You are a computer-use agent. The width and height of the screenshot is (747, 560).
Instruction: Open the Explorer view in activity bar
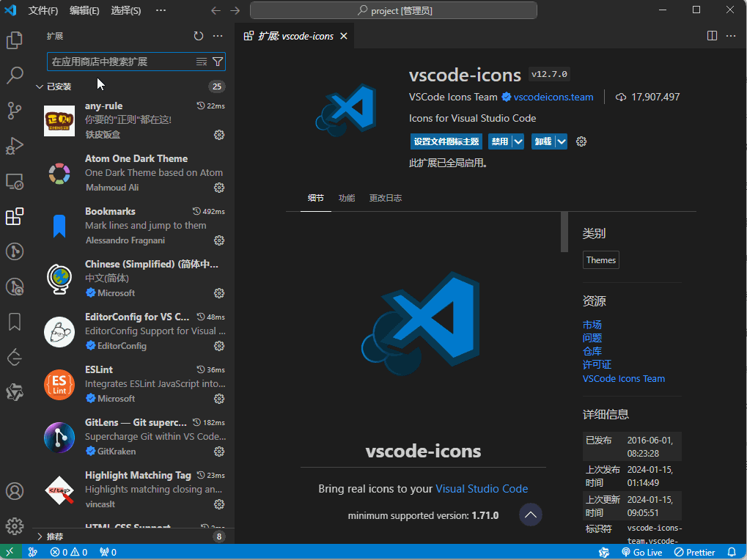coord(15,40)
